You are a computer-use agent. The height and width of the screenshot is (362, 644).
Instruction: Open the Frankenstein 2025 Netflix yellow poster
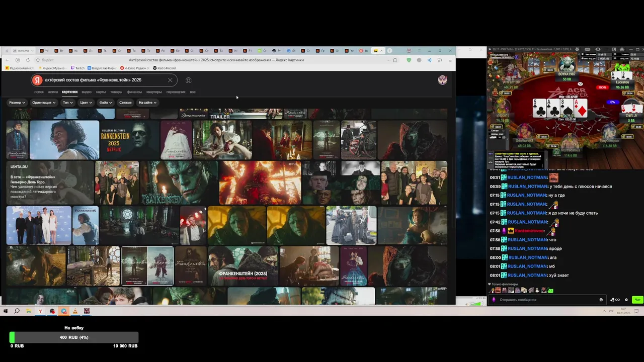[129, 140]
